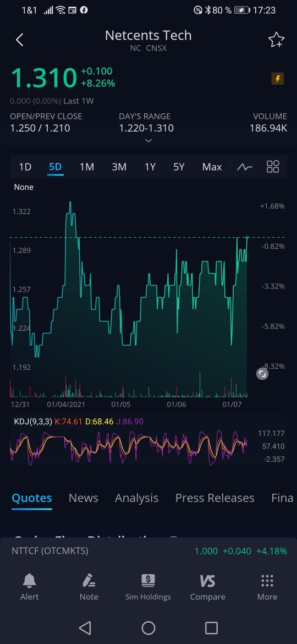Select the 1Y chart range
297x644 pixels.
pyautogui.click(x=150, y=167)
